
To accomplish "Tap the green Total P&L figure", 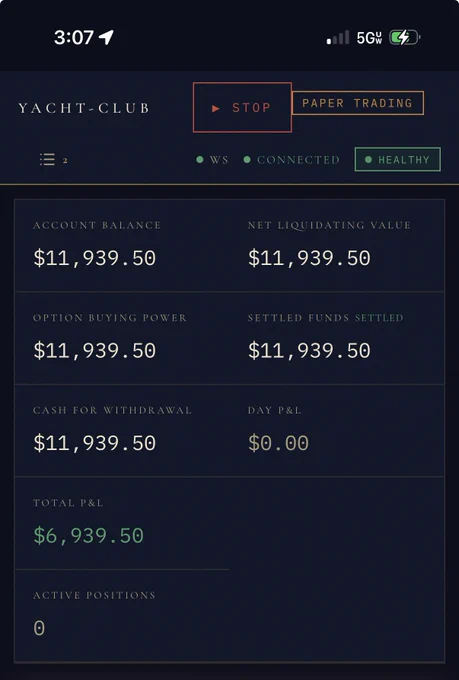I will [89, 535].
